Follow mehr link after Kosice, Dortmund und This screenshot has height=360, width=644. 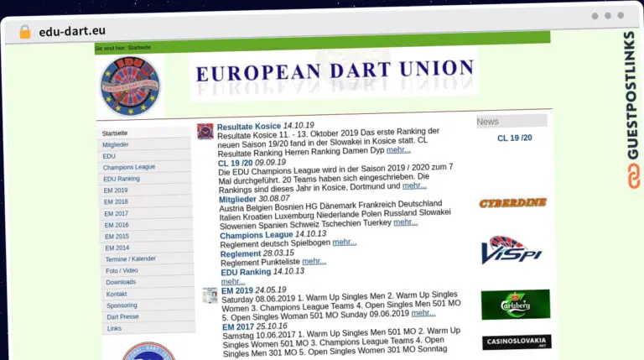tap(414, 185)
